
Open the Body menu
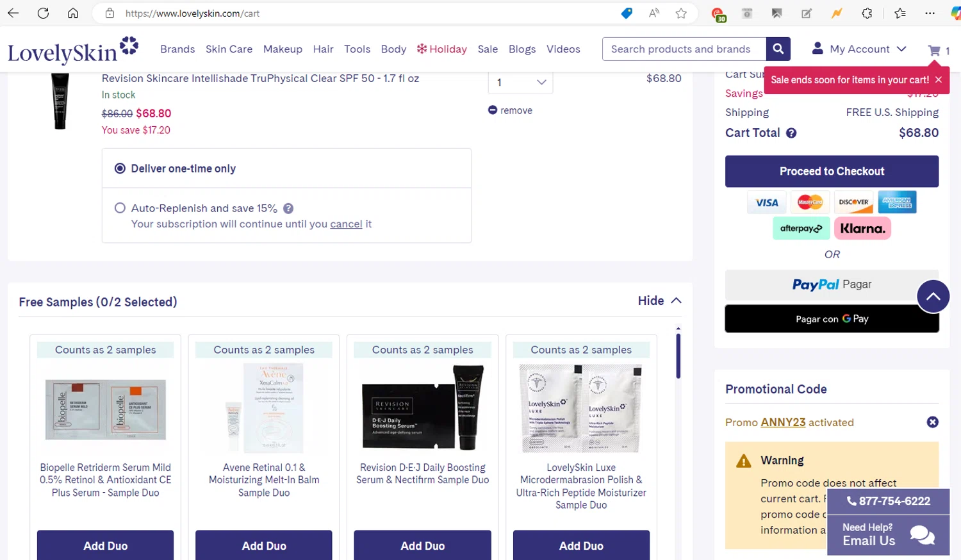393,49
